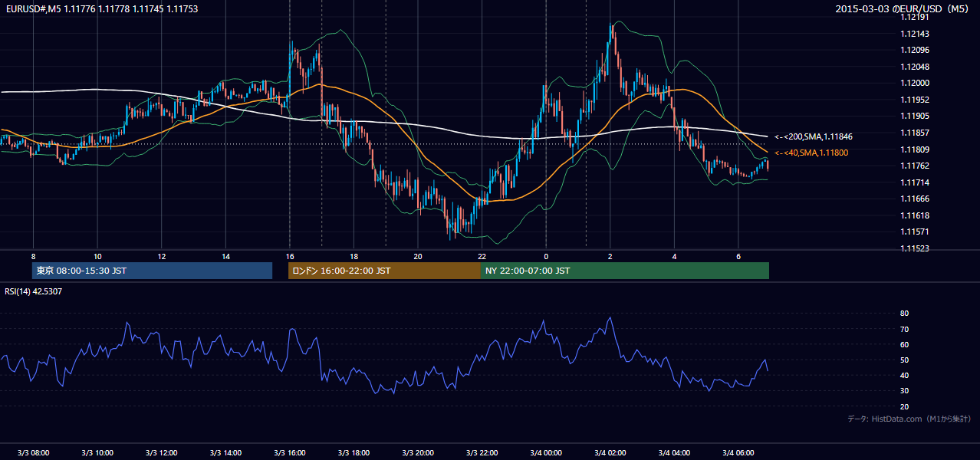Click price axis label 1.11666
980x460 pixels.
916,199
